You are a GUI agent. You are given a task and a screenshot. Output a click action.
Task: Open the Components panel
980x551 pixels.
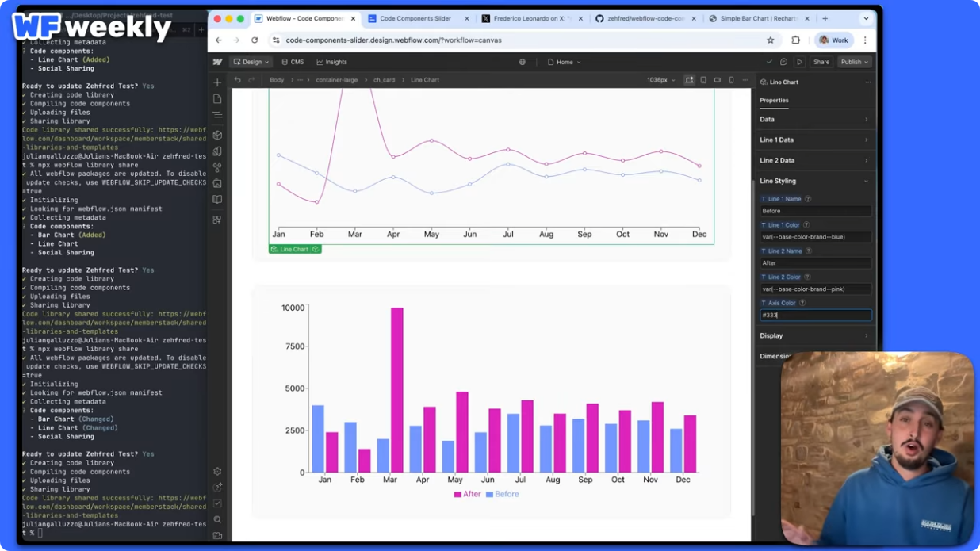pyautogui.click(x=217, y=136)
